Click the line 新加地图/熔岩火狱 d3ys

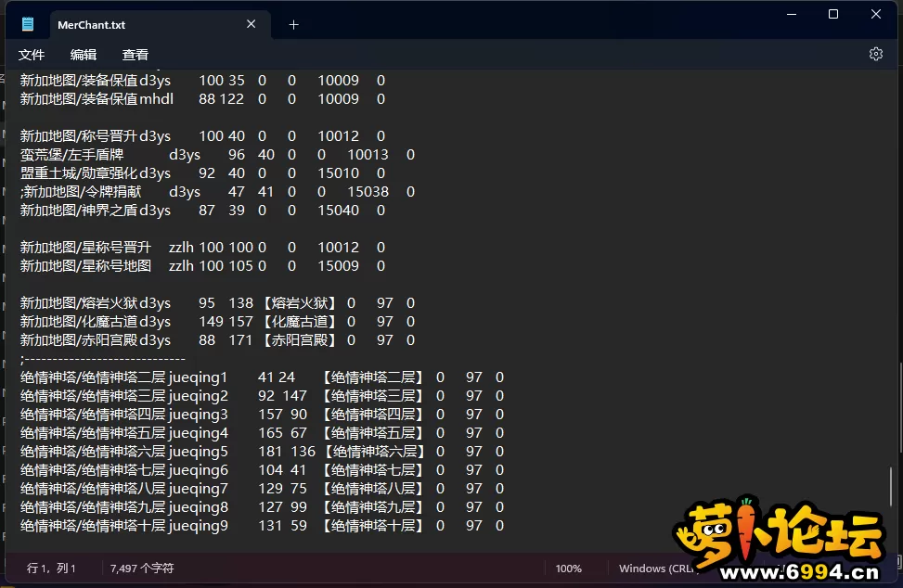coord(217,303)
